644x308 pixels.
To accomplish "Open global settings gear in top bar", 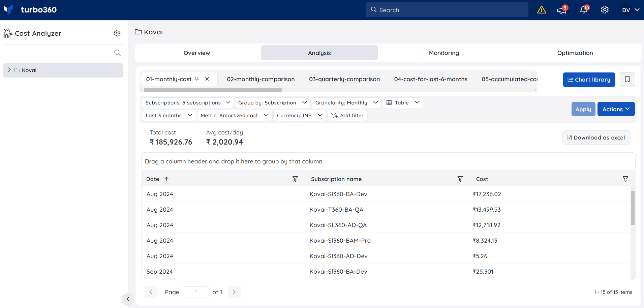I will pyautogui.click(x=605, y=10).
